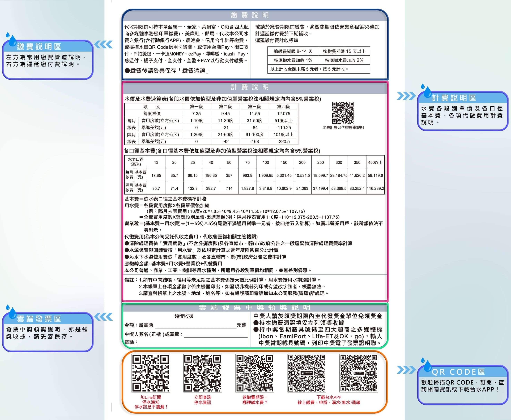The width and height of the screenshot is (511, 420).
Task: Click the 963.9 basic fee cell
Action: pyautogui.click(x=248, y=175)
